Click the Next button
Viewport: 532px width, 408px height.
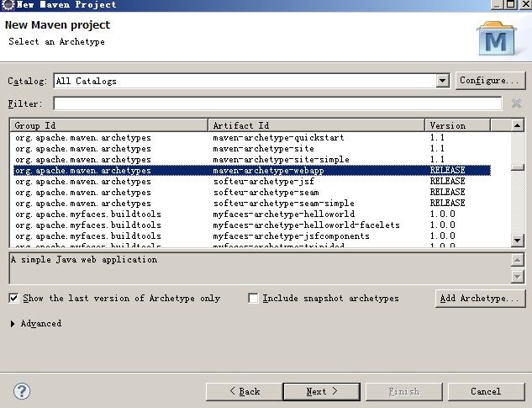coord(321,392)
